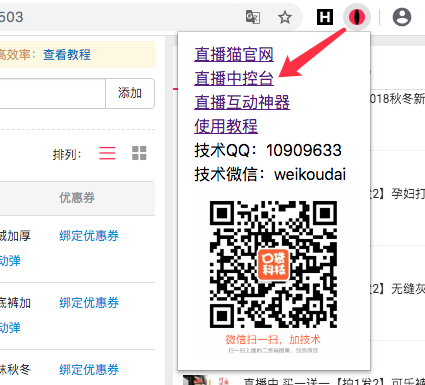Image resolution: width=425 pixels, height=385 pixels.
Task: Open the black H extension icon
Action: coord(325,17)
